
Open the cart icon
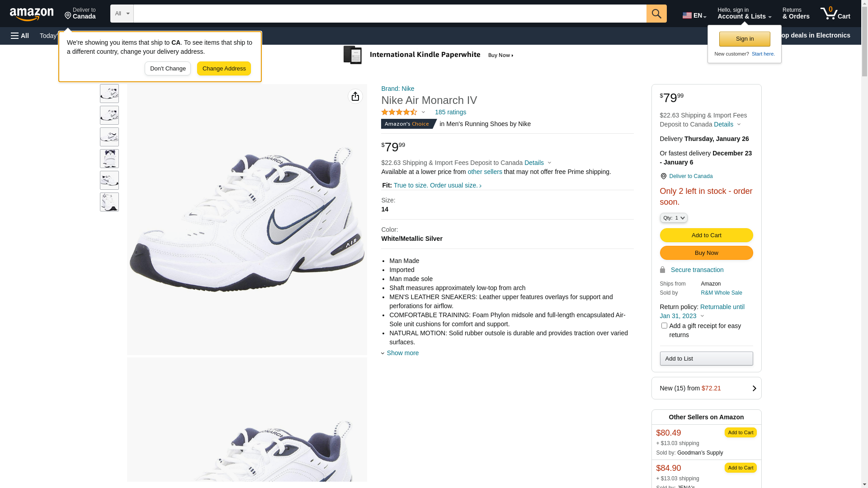[x=835, y=14]
